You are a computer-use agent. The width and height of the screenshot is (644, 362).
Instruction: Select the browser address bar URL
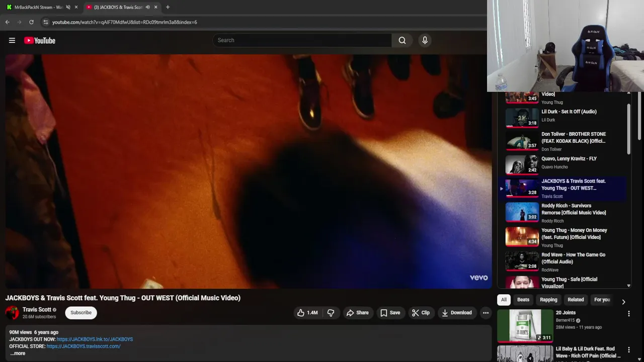pos(125,22)
